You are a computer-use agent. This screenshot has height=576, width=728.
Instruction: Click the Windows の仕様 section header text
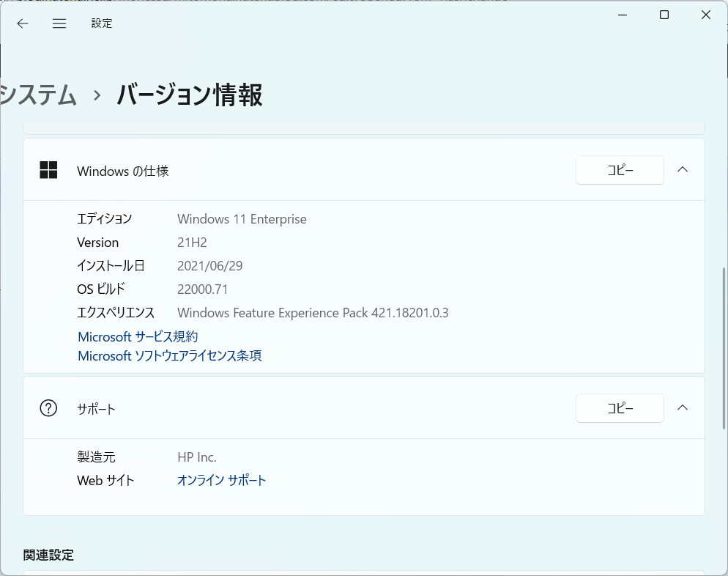[x=122, y=171]
